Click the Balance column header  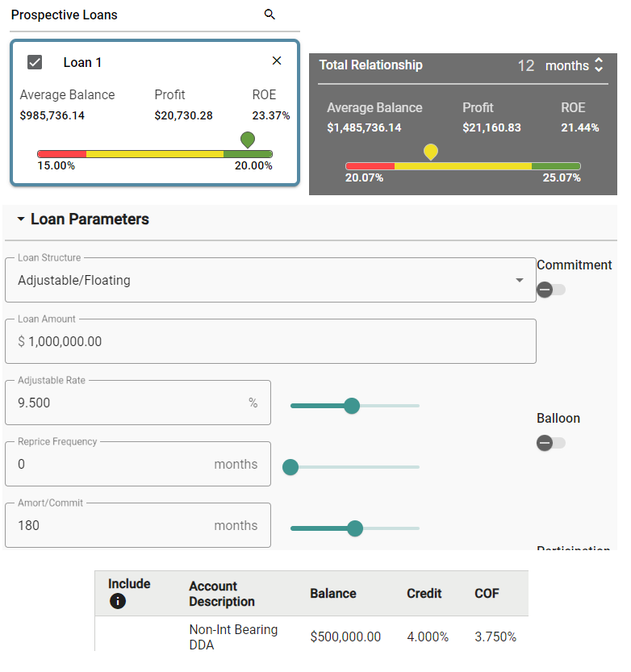(x=332, y=594)
